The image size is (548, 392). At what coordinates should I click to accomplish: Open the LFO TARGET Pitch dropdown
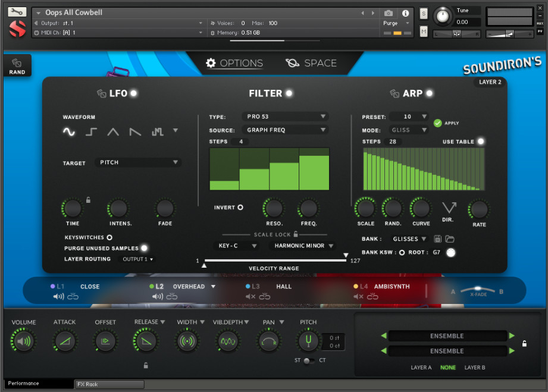[x=138, y=162]
